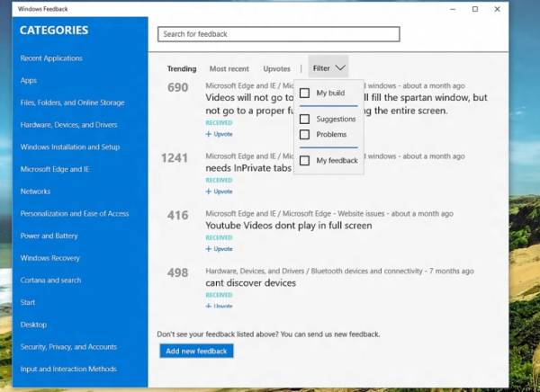Toggle the My feedback checkbox
Image resolution: width=540 pixels, height=392 pixels.
point(304,160)
